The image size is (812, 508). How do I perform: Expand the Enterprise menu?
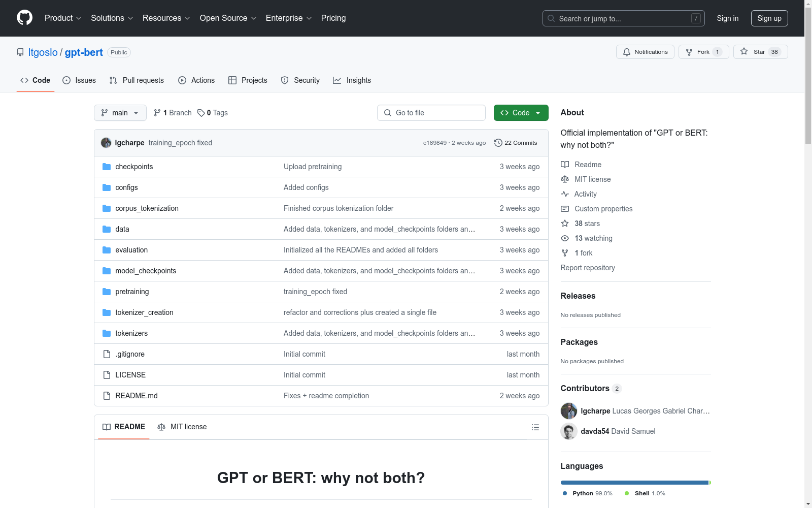pyautogui.click(x=289, y=18)
